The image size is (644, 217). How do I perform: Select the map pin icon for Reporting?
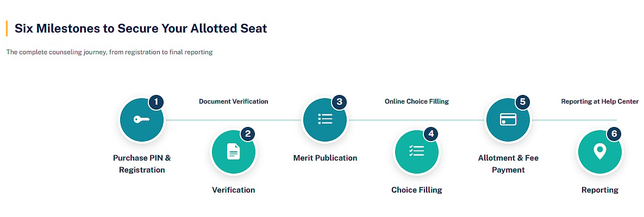[599, 152]
